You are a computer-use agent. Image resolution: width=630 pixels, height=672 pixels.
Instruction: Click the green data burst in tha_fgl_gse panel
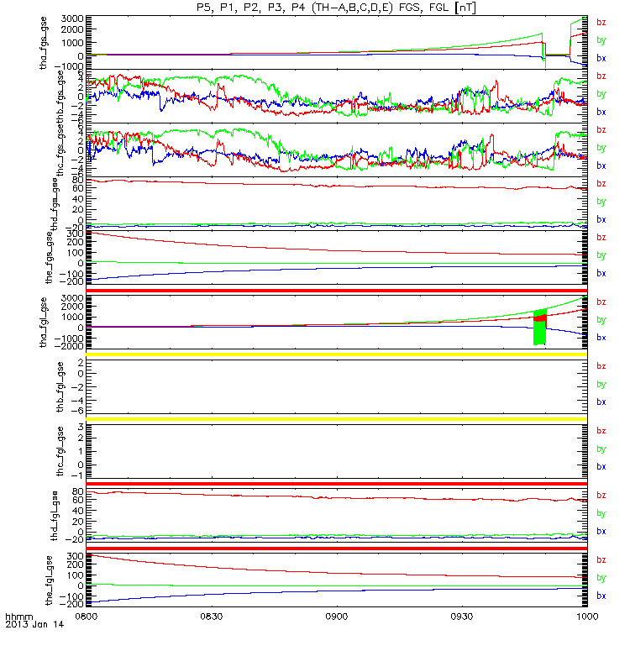click(x=539, y=327)
